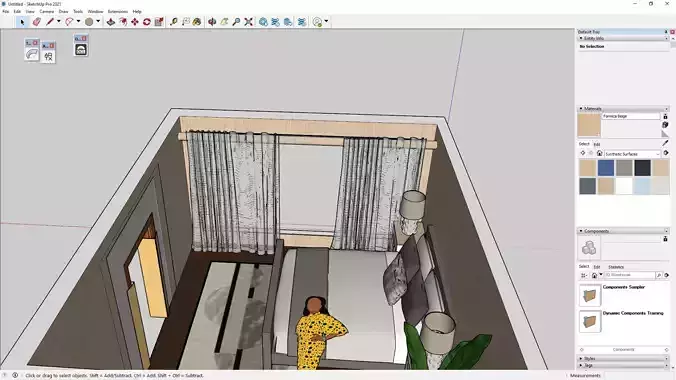Expand the Tags panel
The height and width of the screenshot is (380, 676).
(581, 365)
